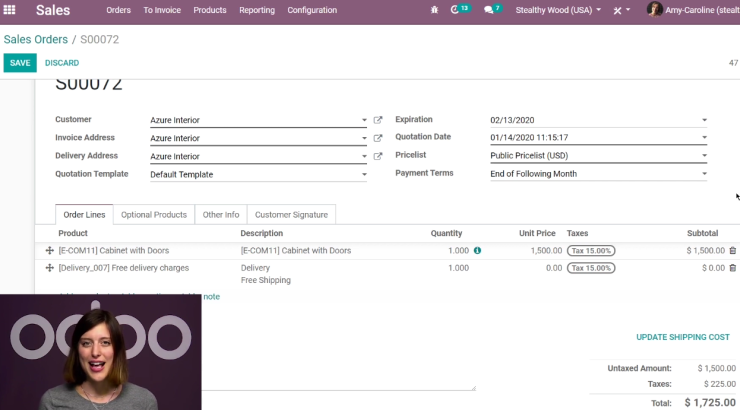Image resolution: width=740 pixels, height=410 pixels.
Task: Click the Subtotal column header
Action: (702, 233)
